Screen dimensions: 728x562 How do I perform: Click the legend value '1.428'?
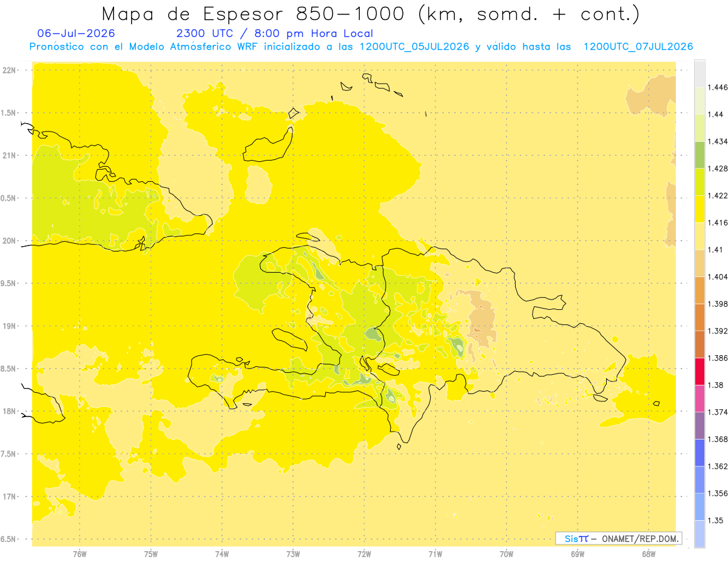click(717, 169)
